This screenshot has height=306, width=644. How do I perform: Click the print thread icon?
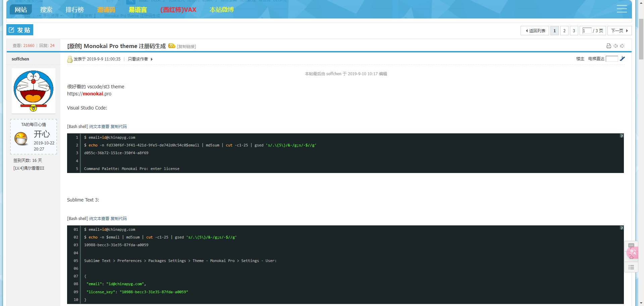click(x=608, y=46)
